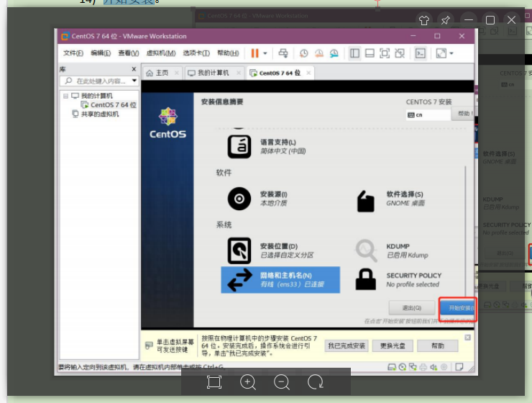Screen dimensions: 532x403
Task: Select 共享的虚拟机 in the library tree
Action: tap(100, 114)
